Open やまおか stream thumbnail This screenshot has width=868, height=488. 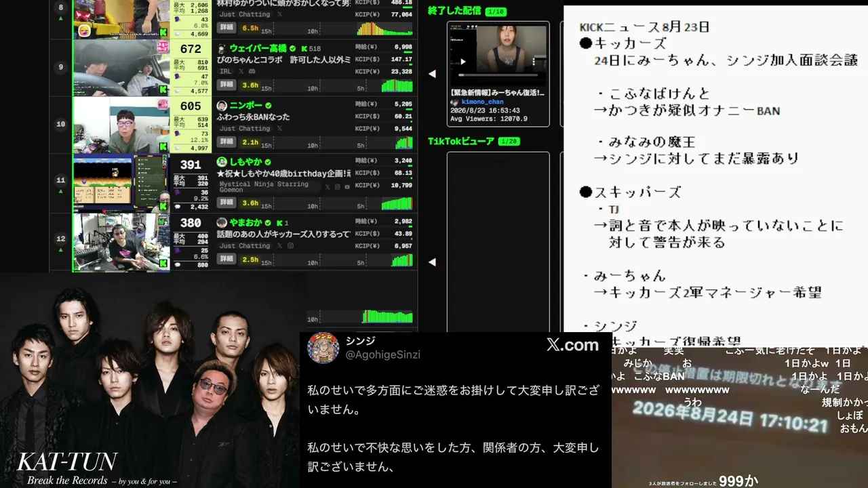[x=121, y=241]
